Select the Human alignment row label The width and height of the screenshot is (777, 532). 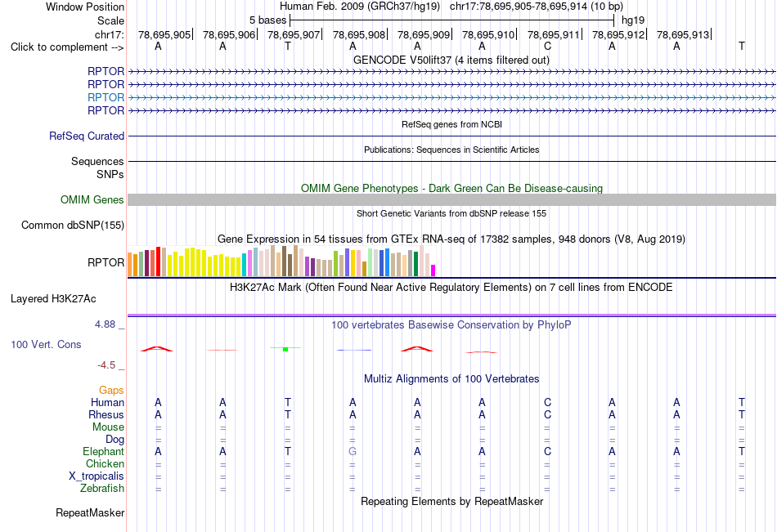tap(107, 402)
